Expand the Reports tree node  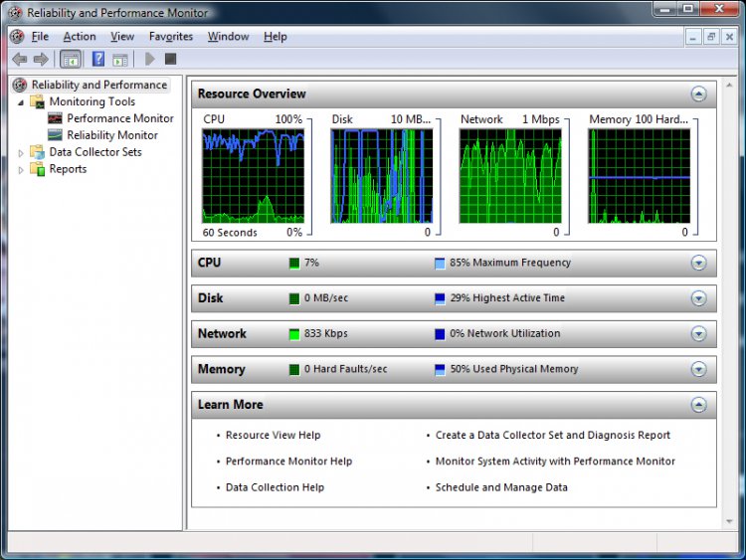[x=21, y=169]
